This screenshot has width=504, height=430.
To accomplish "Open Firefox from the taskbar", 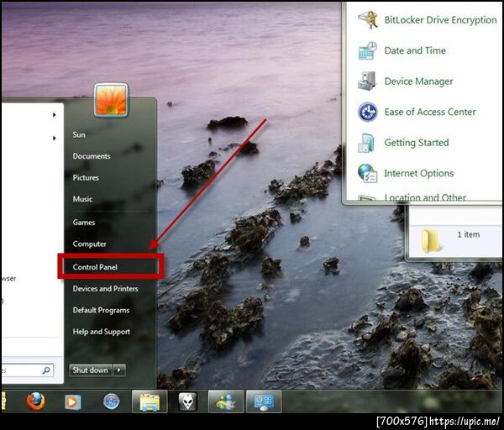I will [35, 401].
